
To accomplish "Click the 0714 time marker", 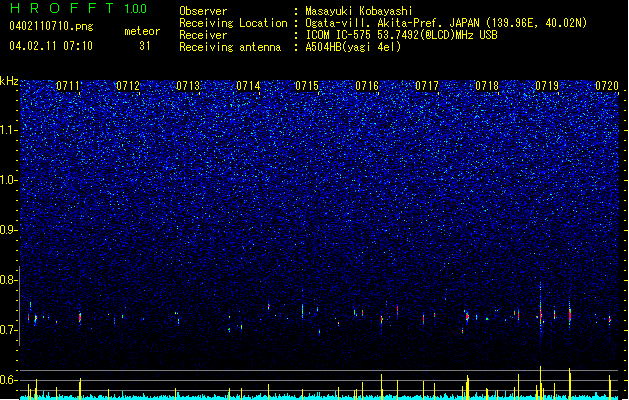I will click(248, 86).
